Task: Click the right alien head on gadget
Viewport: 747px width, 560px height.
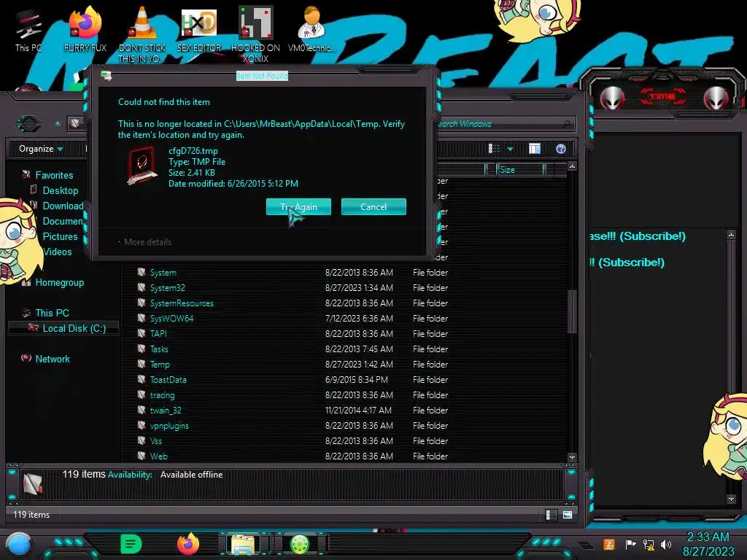Action: pos(716,98)
